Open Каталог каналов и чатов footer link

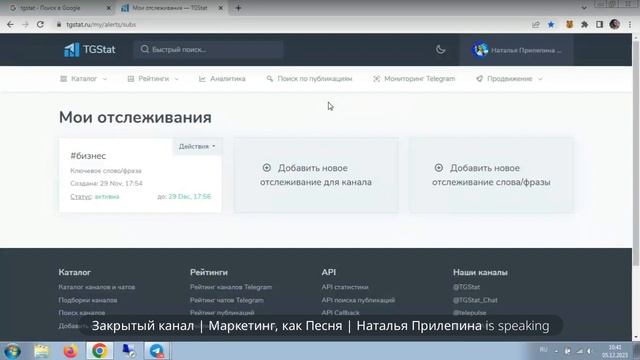(97, 287)
